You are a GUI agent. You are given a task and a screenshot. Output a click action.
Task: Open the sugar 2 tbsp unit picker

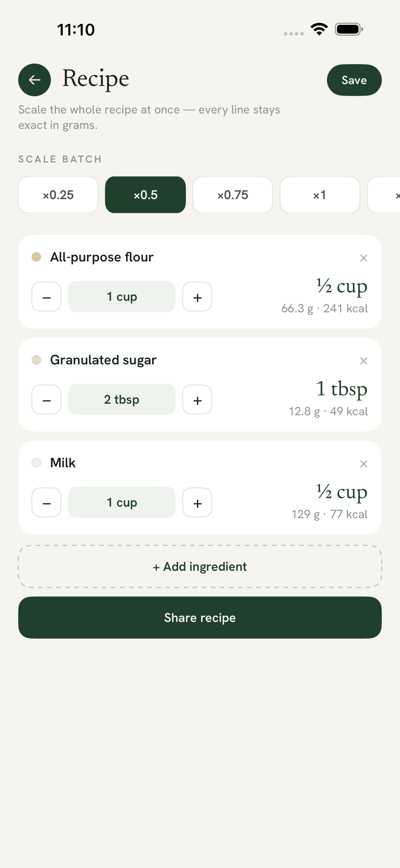point(122,399)
